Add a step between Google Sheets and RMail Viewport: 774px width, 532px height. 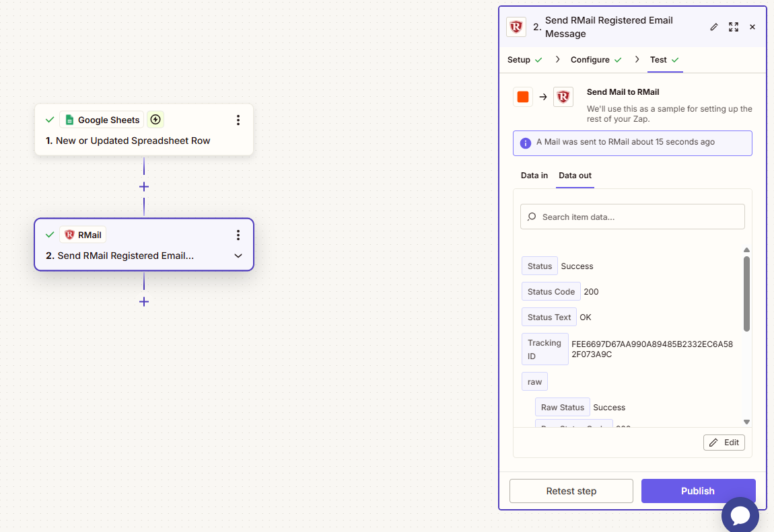144,186
